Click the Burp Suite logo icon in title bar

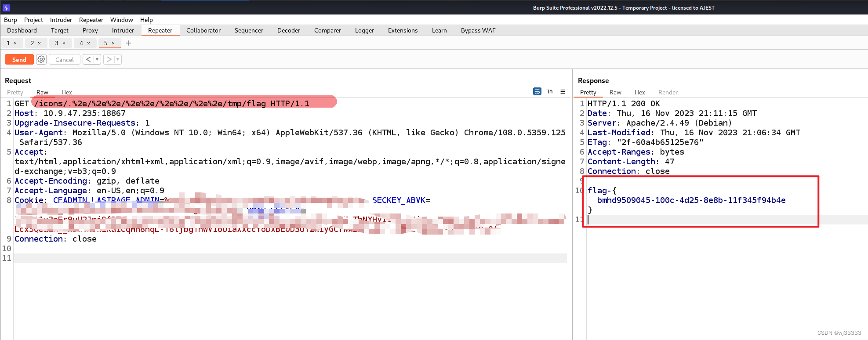pos(6,7)
